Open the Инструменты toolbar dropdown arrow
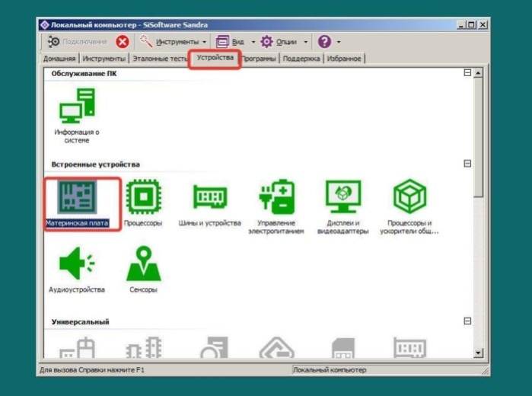The width and height of the screenshot is (532, 396). pos(205,42)
